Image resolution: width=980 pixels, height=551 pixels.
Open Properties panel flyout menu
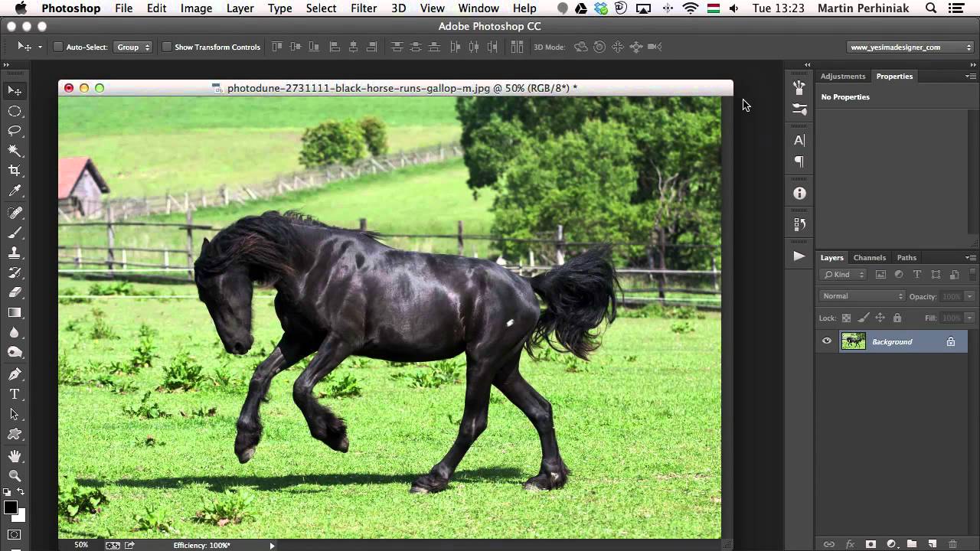970,77
